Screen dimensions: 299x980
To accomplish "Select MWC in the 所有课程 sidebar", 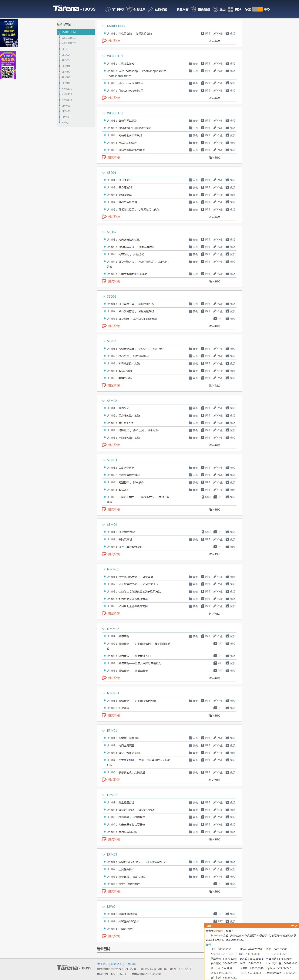I will 65,123.
